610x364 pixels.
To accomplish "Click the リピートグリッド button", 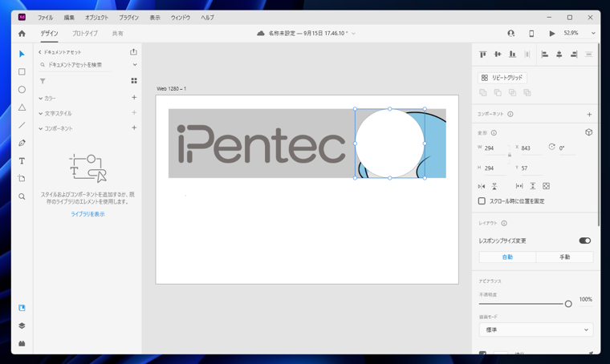I will 502,78.
